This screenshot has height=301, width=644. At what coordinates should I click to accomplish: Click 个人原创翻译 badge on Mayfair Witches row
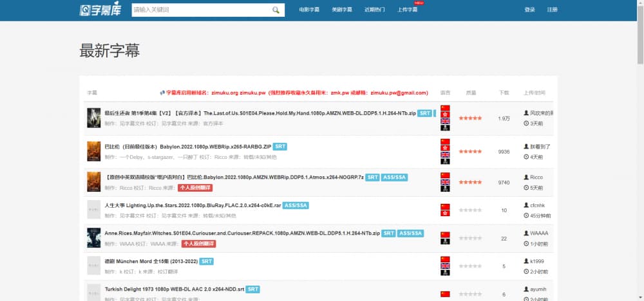[x=199, y=244]
